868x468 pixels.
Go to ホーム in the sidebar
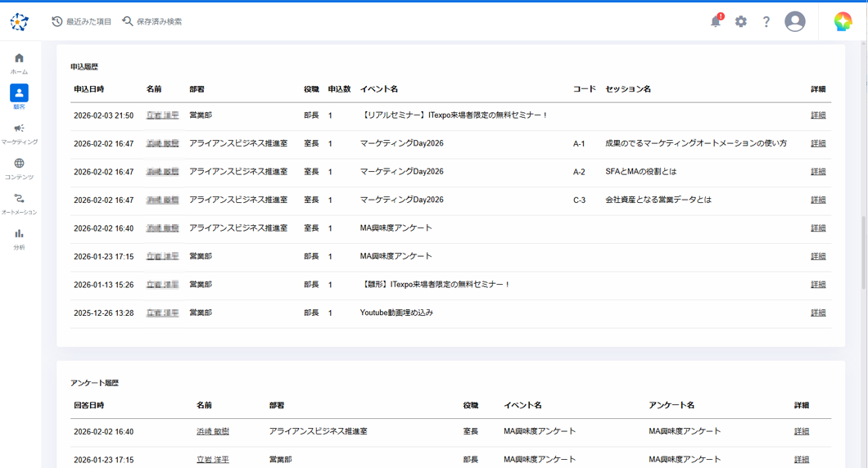pyautogui.click(x=19, y=63)
